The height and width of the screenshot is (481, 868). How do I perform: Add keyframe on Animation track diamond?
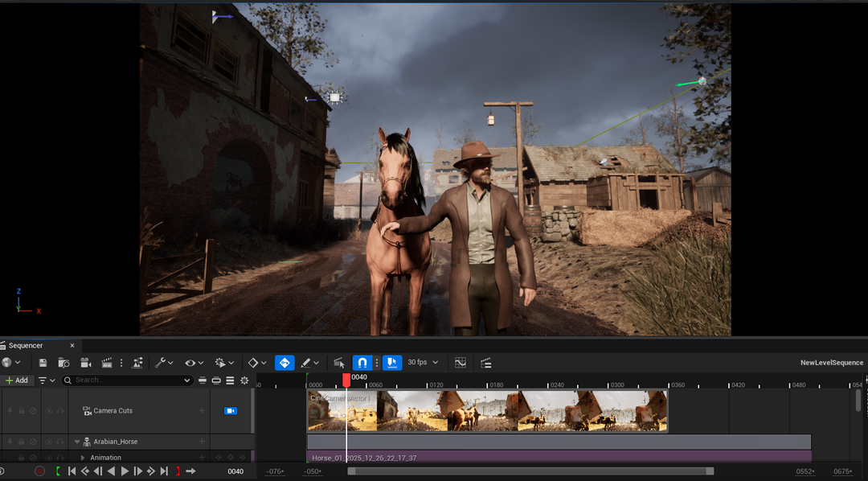[231, 458]
